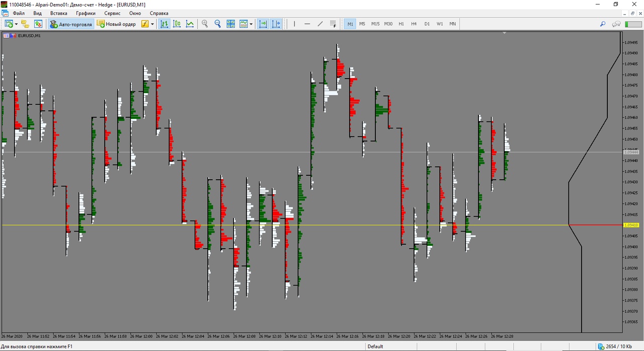This screenshot has width=644, height=351.
Task: Expand the indicators list dropdown arrow
Action: click(152, 24)
